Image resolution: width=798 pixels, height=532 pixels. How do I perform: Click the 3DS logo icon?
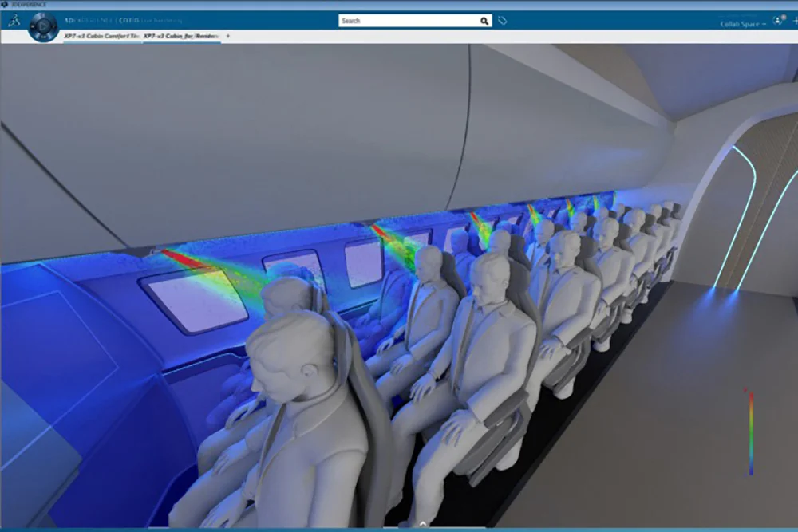[14, 21]
